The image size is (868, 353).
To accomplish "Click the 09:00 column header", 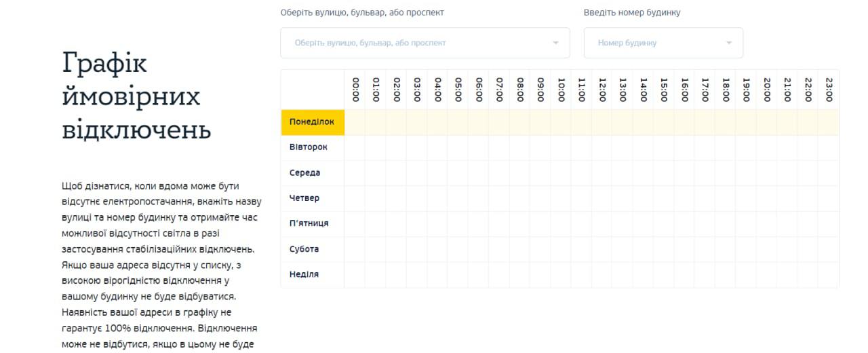I will tap(540, 90).
